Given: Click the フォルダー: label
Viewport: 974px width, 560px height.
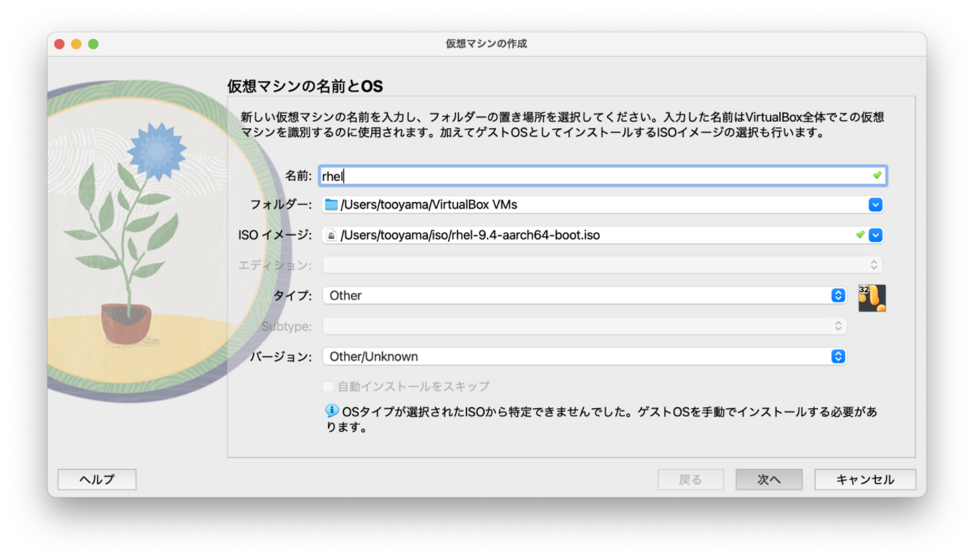Looking at the screenshot, I should pos(281,204).
